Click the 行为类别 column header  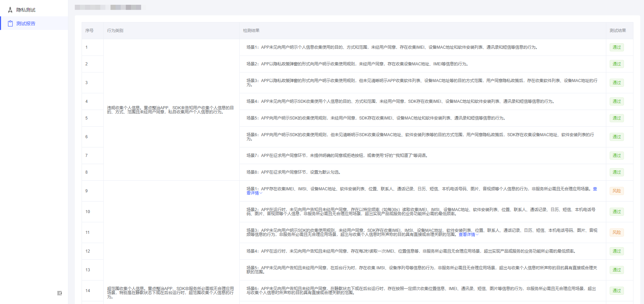click(115, 31)
